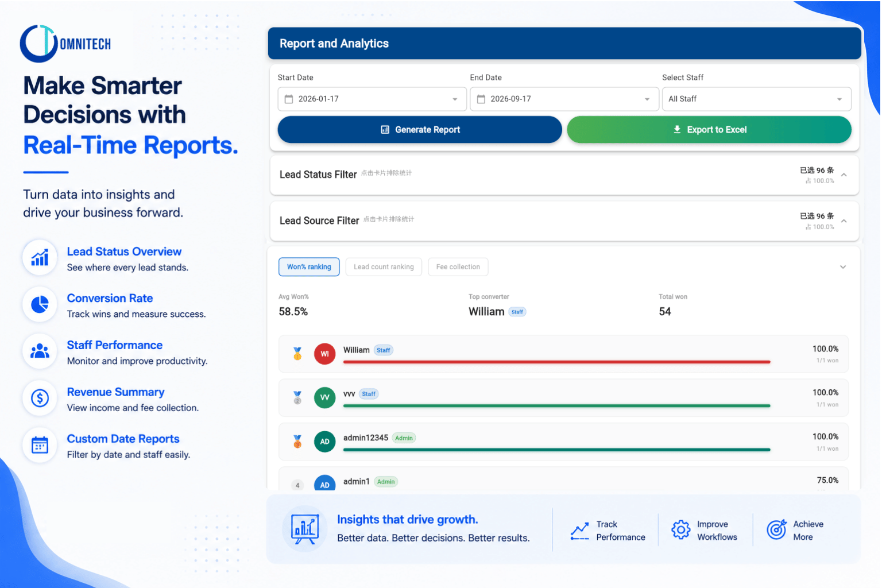Click the rank 4 badge beside admin1
This screenshot has height=588, width=882.
tap(297, 485)
